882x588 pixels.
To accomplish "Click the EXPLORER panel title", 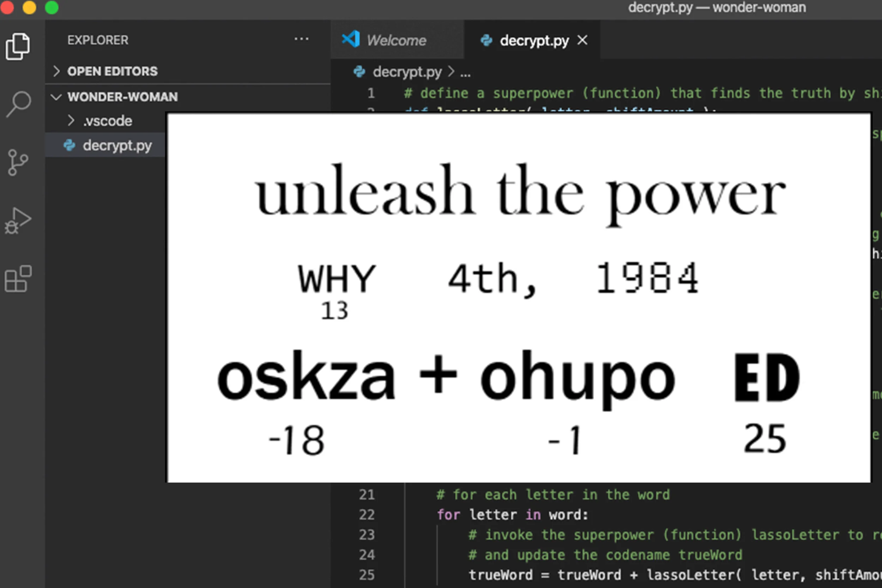I will pos(98,40).
